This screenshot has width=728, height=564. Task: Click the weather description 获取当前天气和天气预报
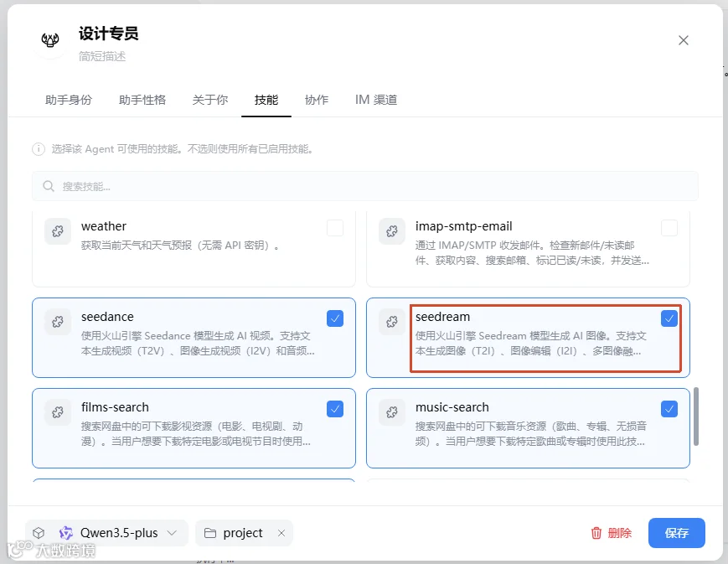180,246
